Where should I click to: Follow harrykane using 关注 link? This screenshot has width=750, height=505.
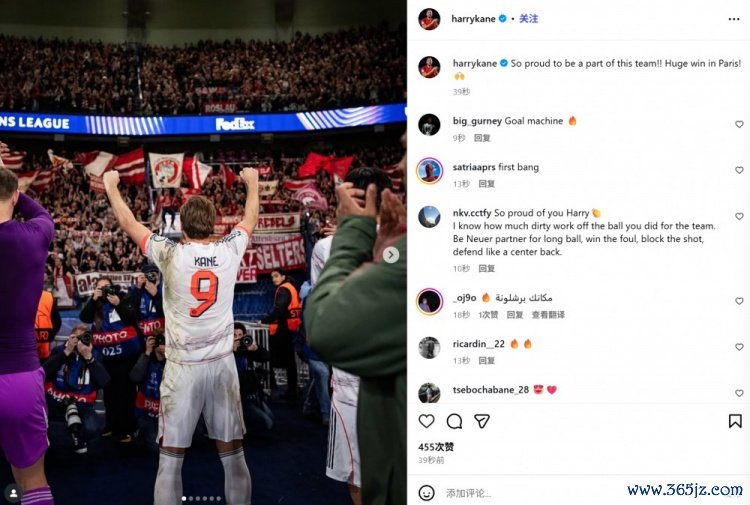pos(529,19)
